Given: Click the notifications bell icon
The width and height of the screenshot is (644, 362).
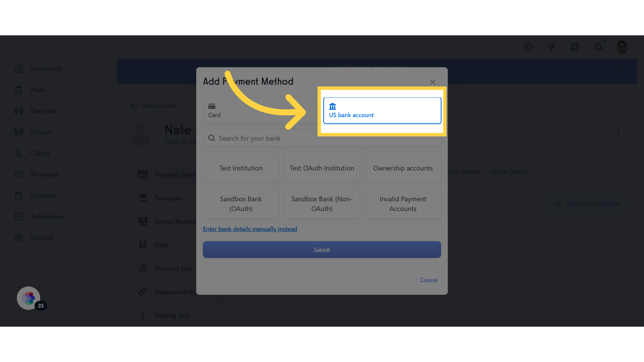Looking at the screenshot, I should point(598,47).
